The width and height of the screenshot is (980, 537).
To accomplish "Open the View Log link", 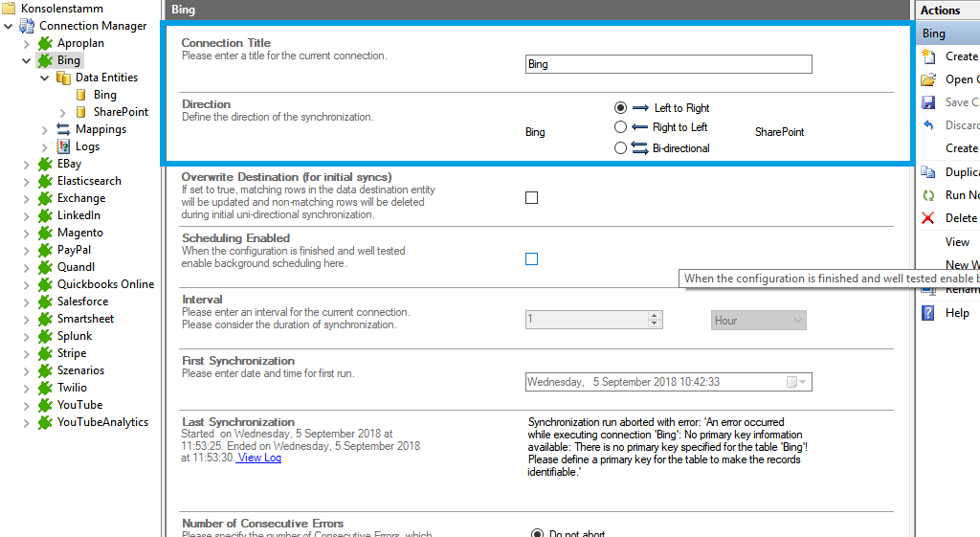I will coord(259,458).
